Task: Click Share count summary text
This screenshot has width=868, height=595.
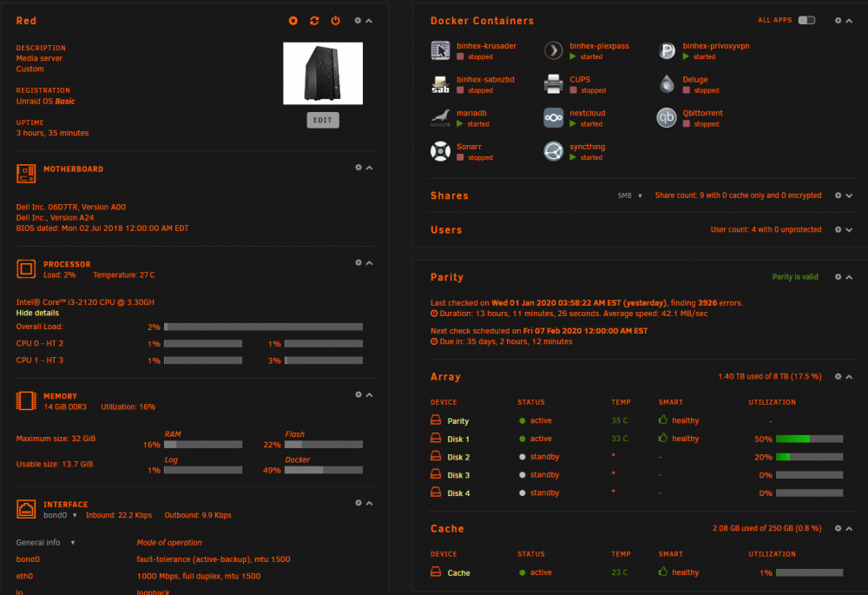Action: 738,195
